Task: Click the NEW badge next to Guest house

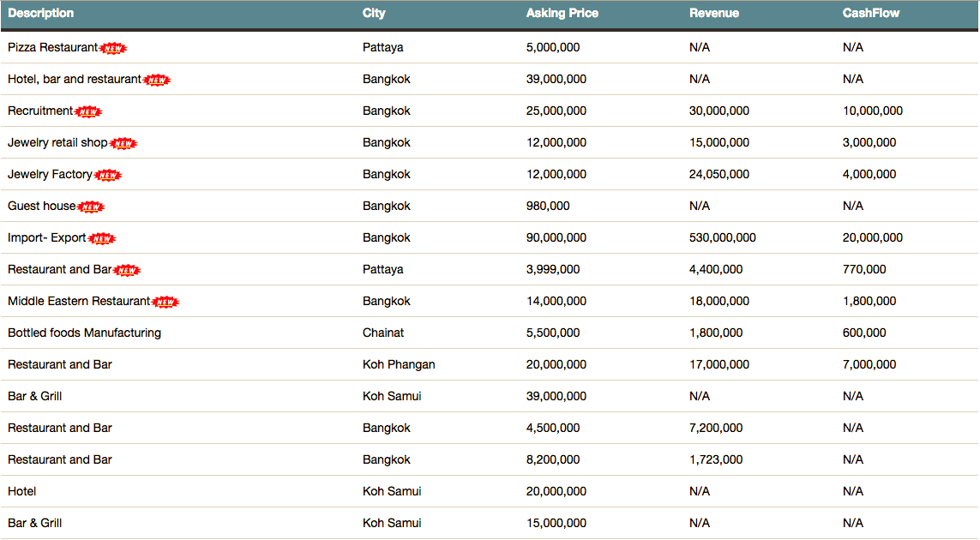Action: [91, 207]
